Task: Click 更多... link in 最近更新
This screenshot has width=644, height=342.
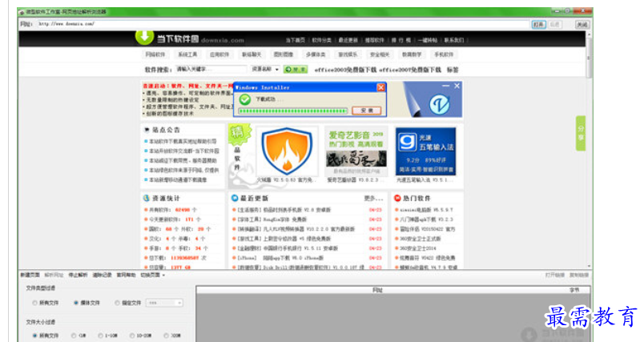Action: [x=373, y=199]
